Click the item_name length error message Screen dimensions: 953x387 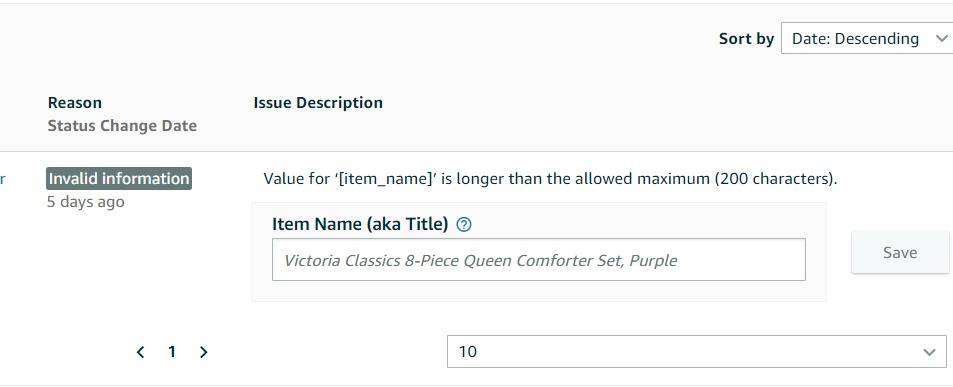[x=550, y=179]
